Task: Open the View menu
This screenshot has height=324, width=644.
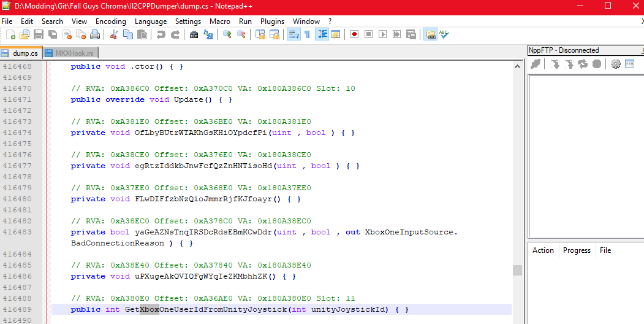Action: coord(79,21)
